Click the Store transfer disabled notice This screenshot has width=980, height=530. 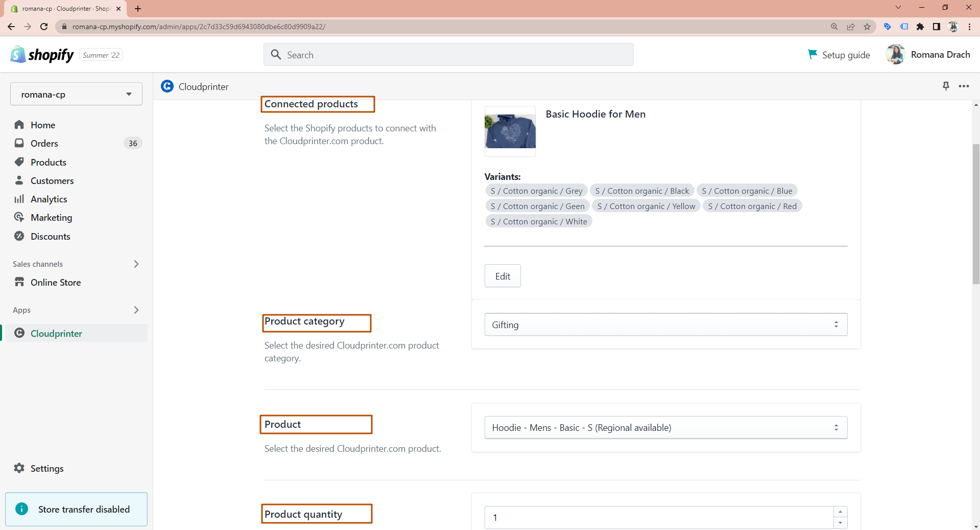pyautogui.click(x=76, y=509)
